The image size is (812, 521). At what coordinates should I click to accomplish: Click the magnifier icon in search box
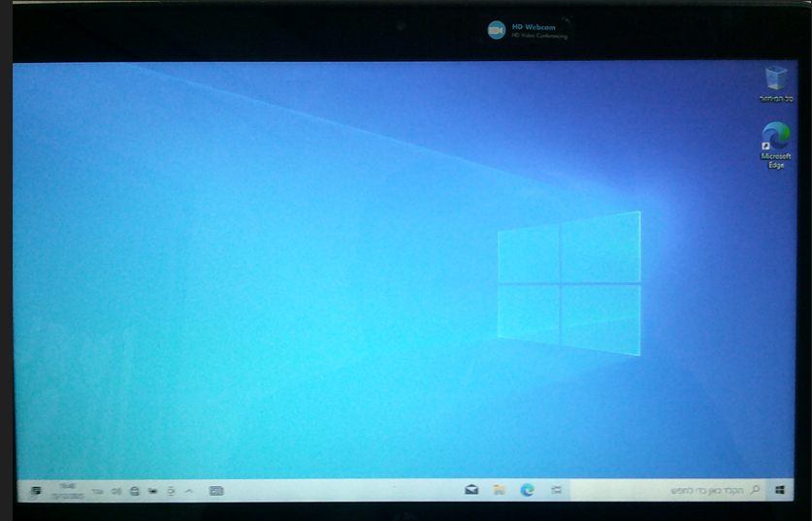click(755, 491)
